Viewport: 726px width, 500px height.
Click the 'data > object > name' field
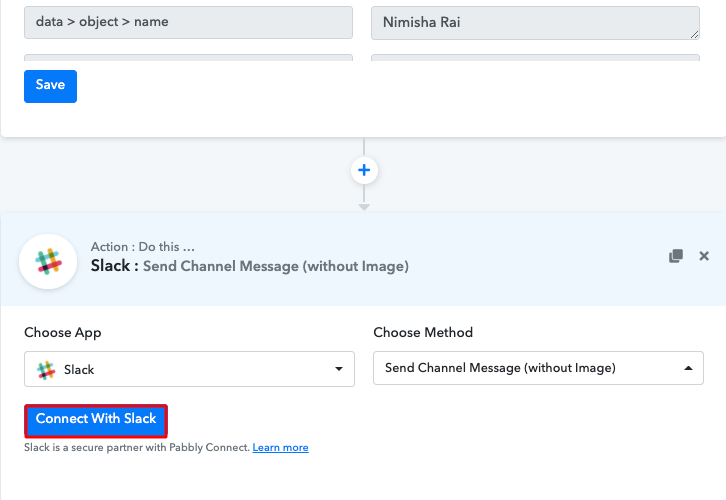tap(188, 22)
